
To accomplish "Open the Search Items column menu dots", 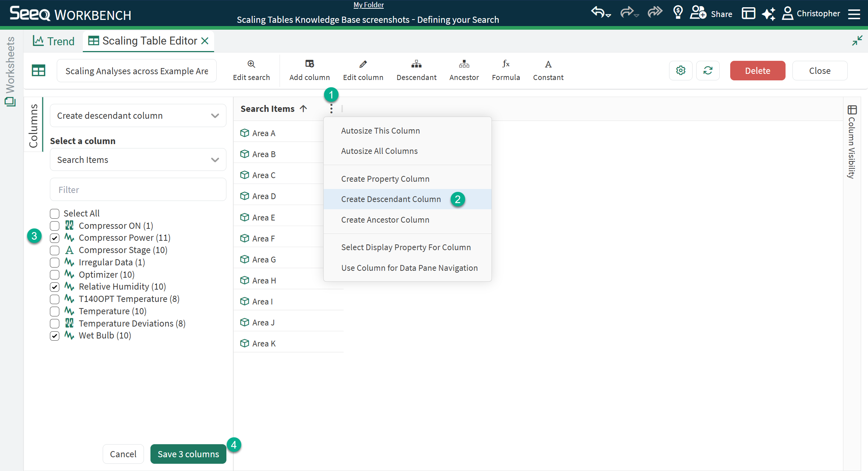I will (x=331, y=109).
